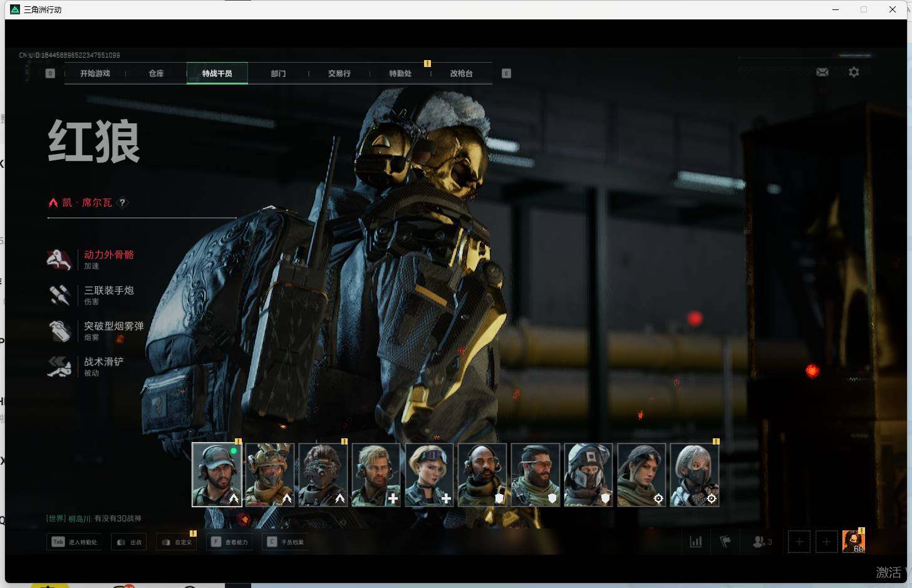Click the F 查看能力 button
This screenshot has width=912, height=588.
pyautogui.click(x=230, y=542)
